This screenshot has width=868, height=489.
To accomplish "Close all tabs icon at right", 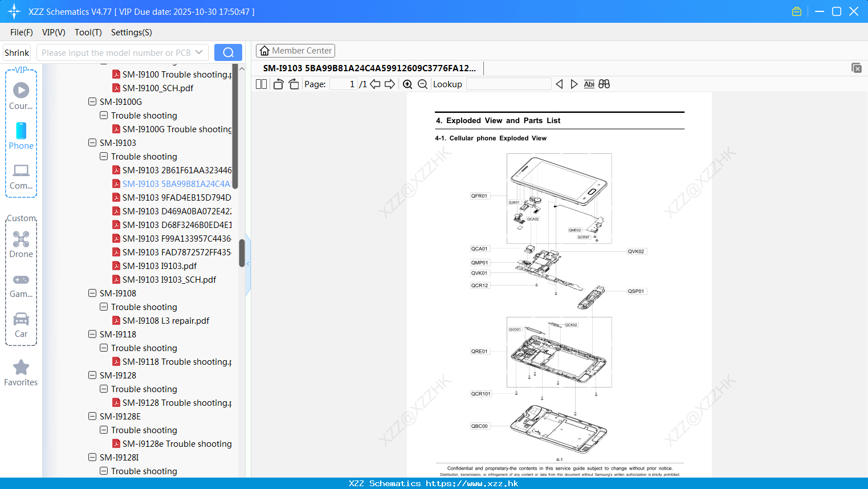I will [x=857, y=68].
